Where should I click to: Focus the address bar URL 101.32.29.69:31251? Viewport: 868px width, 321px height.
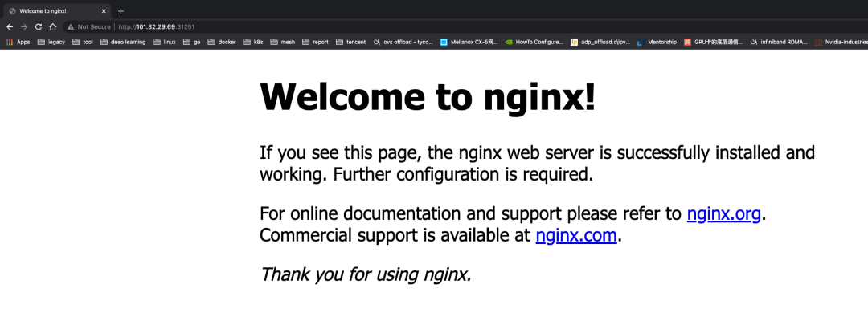click(157, 26)
